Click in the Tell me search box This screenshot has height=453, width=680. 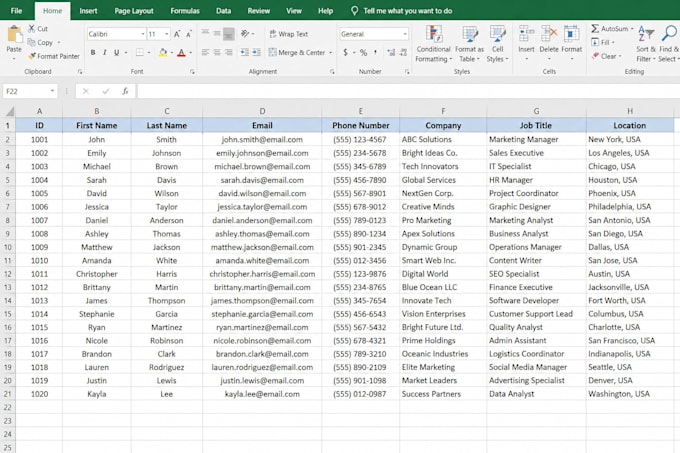(408, 11)
